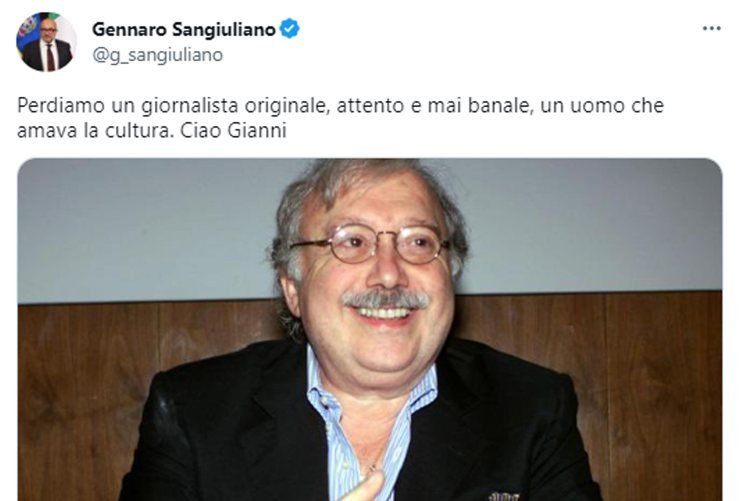The image size is (740, 501).
Task: Click the grey wall area of photo
Action: point(142,226)
